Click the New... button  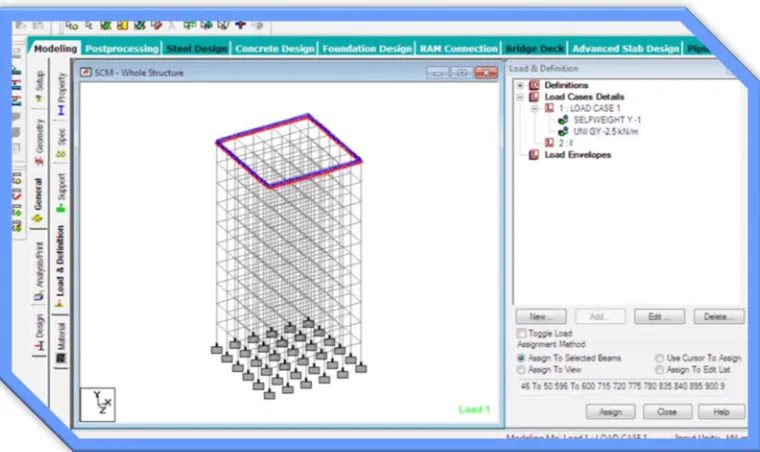541,317
